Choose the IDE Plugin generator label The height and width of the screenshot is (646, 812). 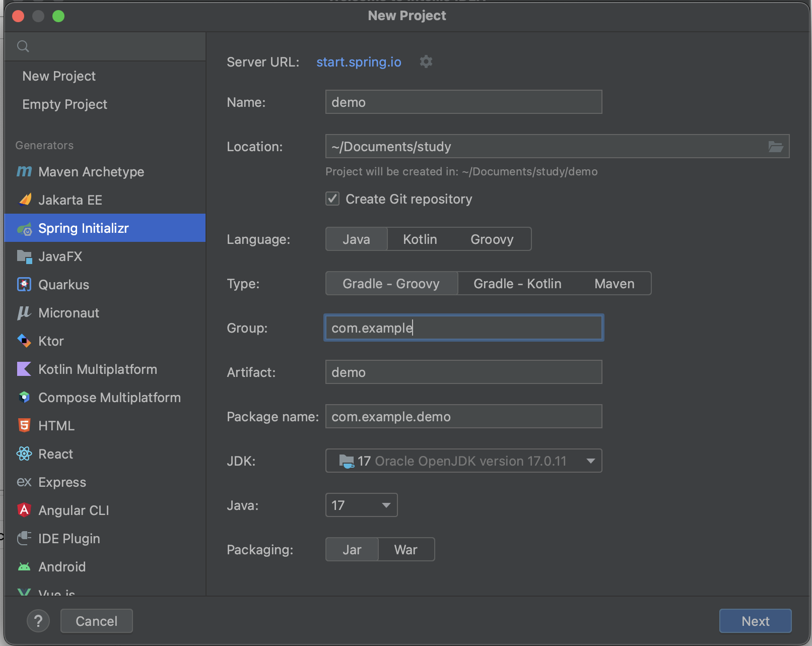coord(69,539)
